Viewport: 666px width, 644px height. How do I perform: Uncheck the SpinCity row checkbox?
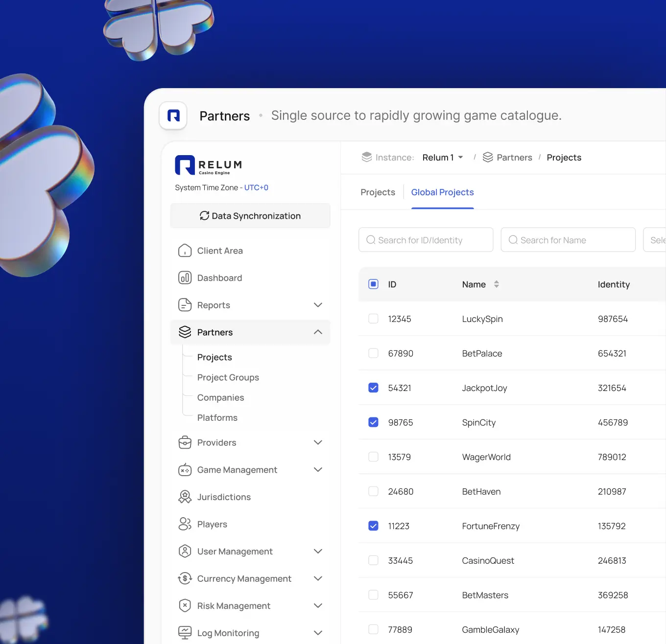pyautogui.click(x=373, y=422)
